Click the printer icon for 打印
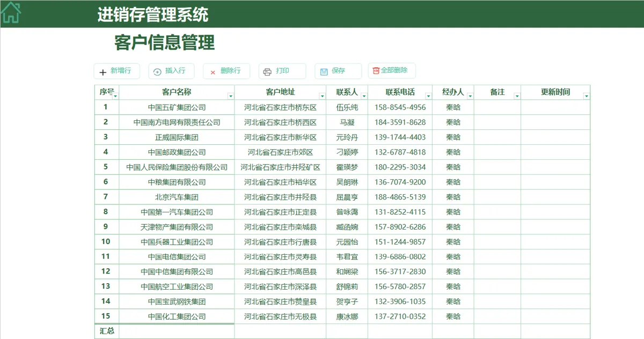 267,72
